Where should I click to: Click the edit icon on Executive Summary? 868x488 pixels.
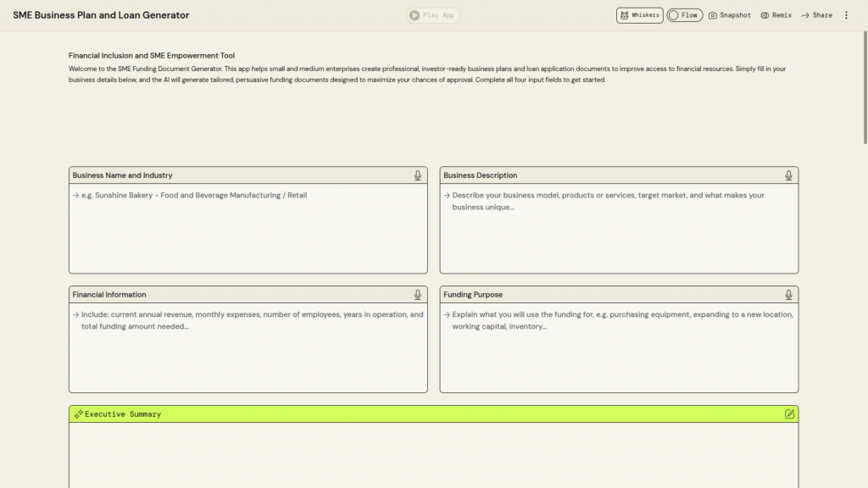point(790,414)
